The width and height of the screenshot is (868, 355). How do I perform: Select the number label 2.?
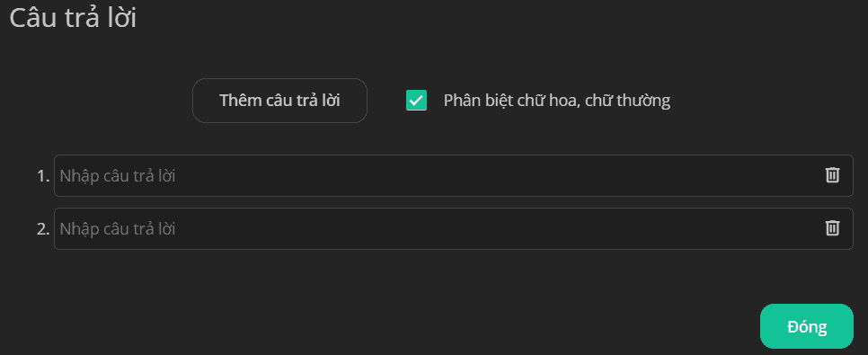click(x=43, y=229)
